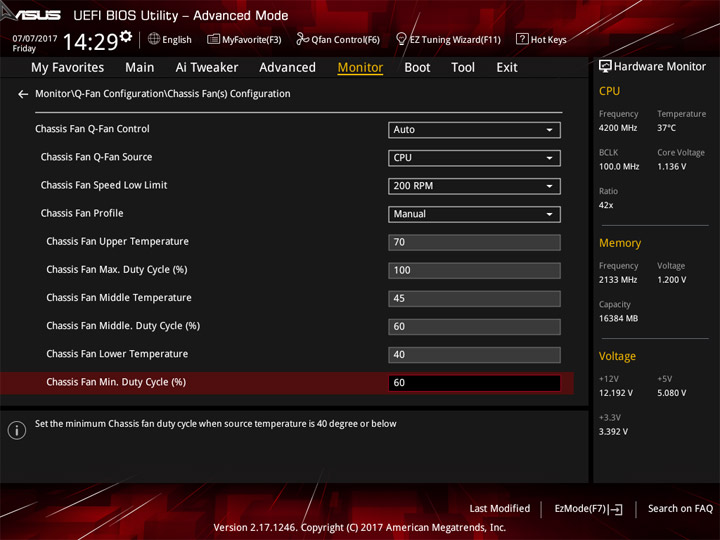
Task: Open the clock settings gear icon
Action: click(126, 36)
